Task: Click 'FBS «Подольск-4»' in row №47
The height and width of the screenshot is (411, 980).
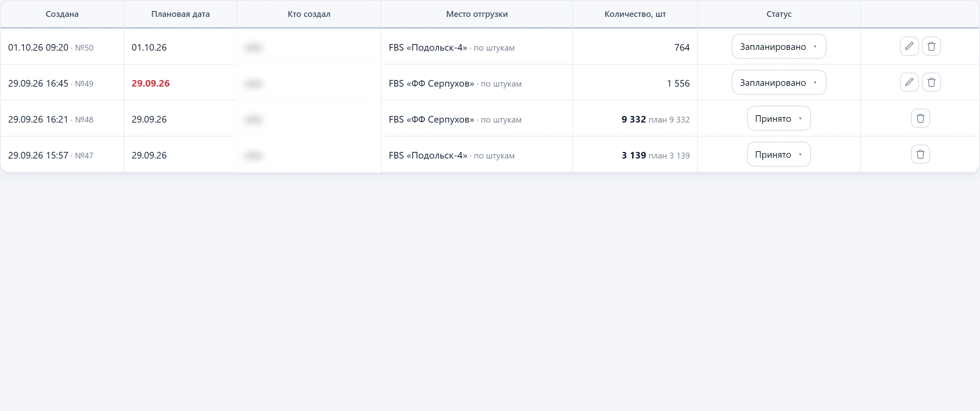Action: [x=428, y=155]
